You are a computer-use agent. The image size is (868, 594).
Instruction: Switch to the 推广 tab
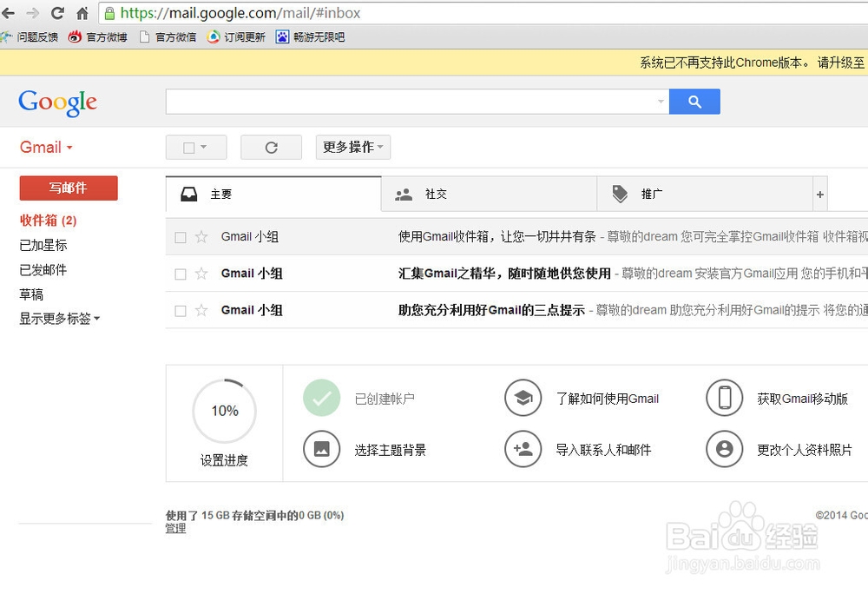pos(705,194)
